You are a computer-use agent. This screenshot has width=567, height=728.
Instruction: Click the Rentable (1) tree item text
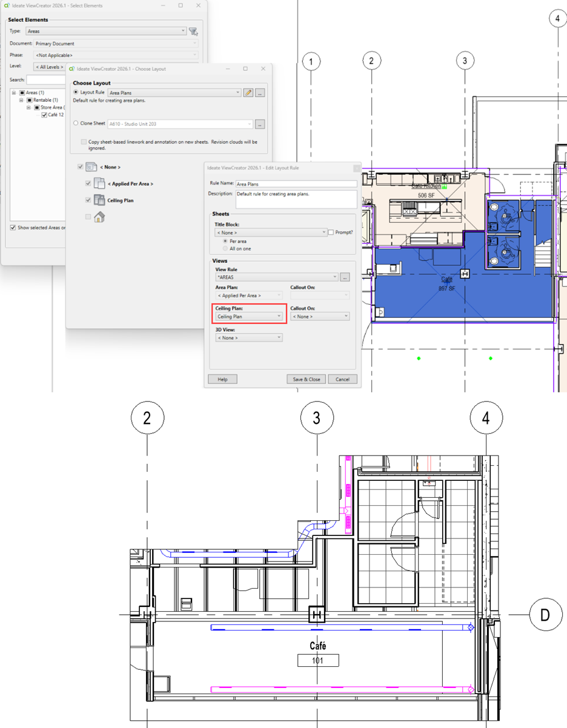click(x=45, y=100)
